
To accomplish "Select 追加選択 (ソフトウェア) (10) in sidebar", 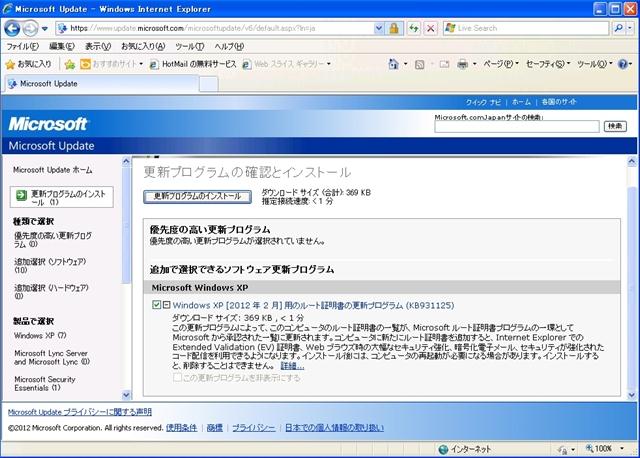I will coord(50,266).
